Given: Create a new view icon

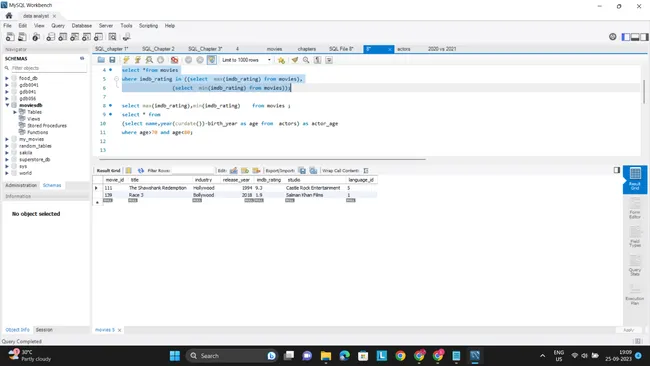Looking at the screenshot, I should (75, 37).
